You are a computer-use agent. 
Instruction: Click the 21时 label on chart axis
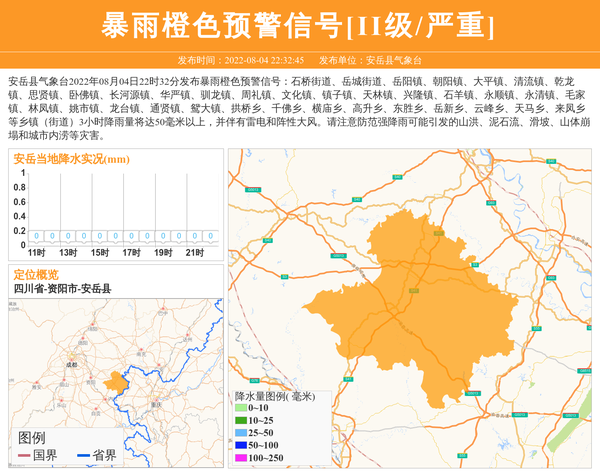(193, 252)
